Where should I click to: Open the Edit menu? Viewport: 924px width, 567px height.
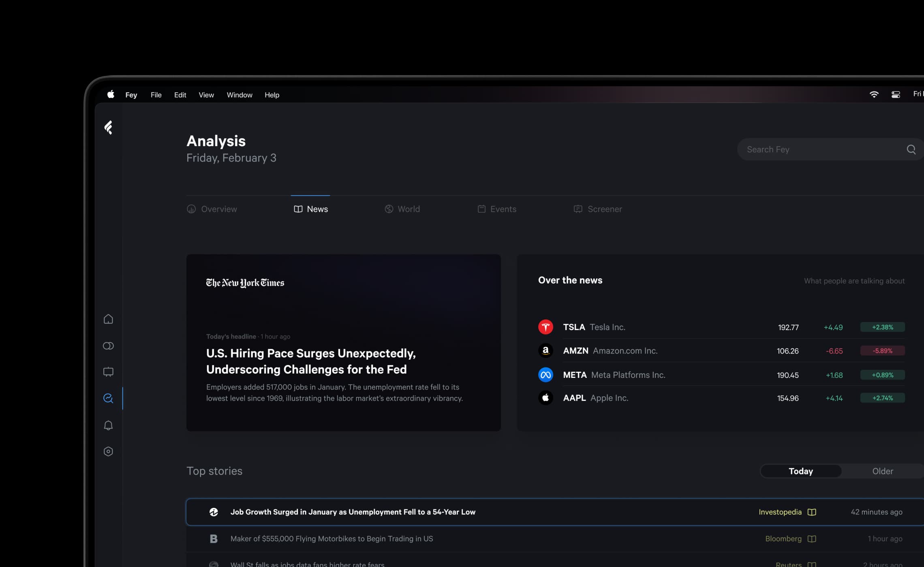coord(180,95)
